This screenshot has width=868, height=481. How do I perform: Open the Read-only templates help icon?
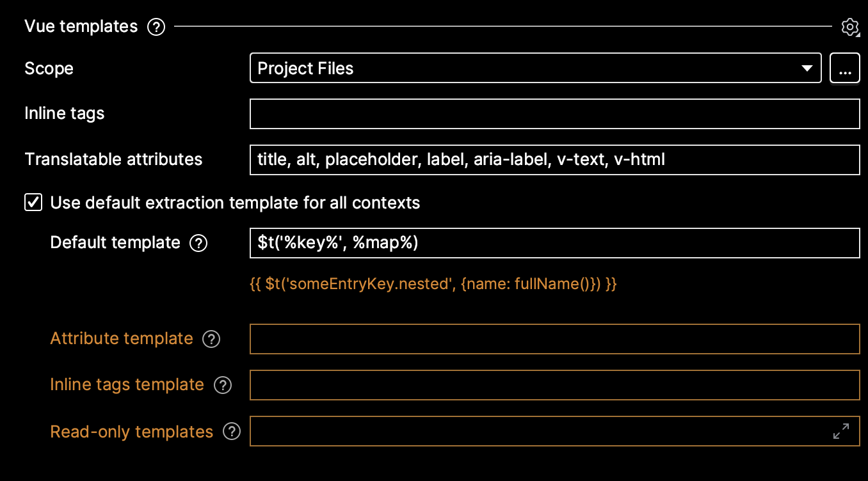[232, 432]
